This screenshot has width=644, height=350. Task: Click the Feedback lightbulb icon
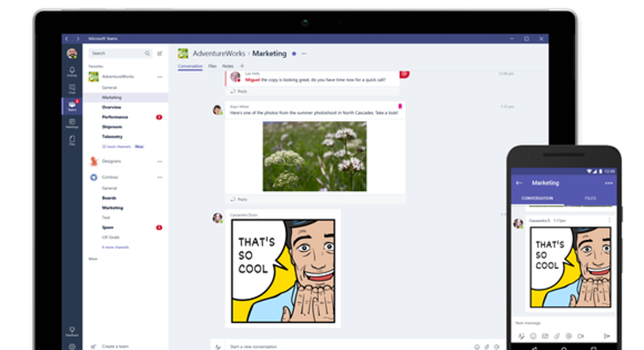pos(72,331)
